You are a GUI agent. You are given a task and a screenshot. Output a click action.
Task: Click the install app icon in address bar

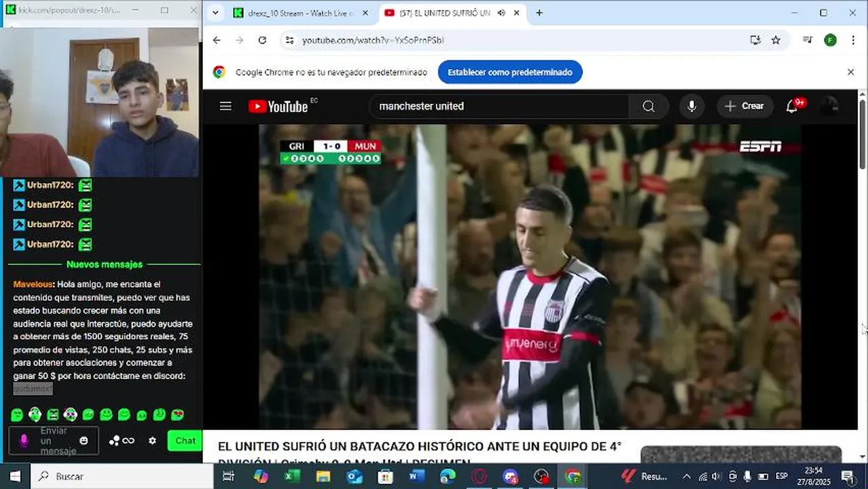(x=755, y=40)
